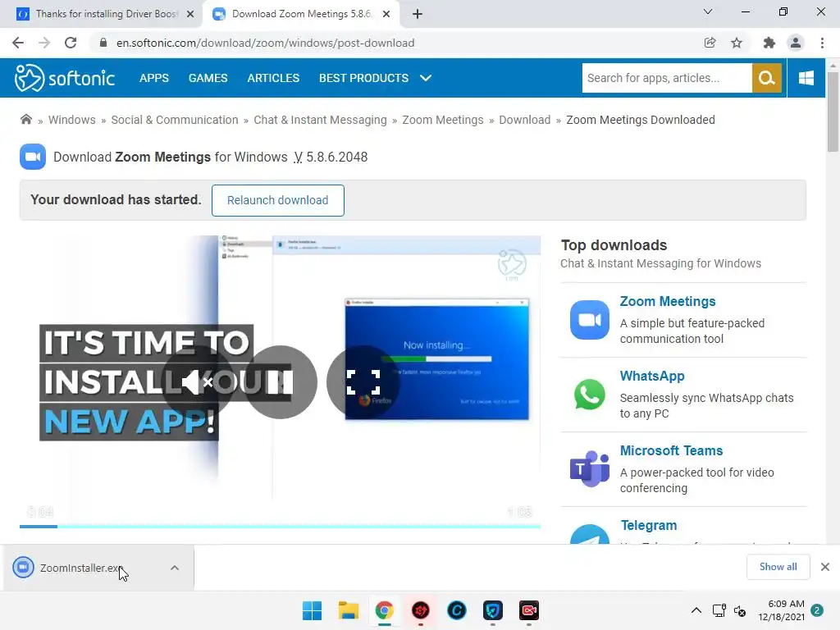Click the red Driver Booster taskbar icon
The width and height of the screenshot is (840, 630).
pyautogui.click(x=421, y=610)
